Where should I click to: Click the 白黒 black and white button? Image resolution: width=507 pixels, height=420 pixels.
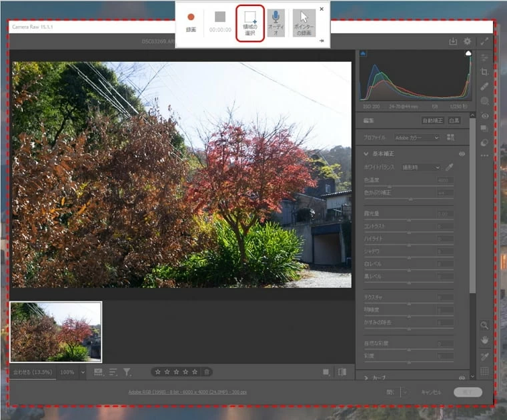454,121
